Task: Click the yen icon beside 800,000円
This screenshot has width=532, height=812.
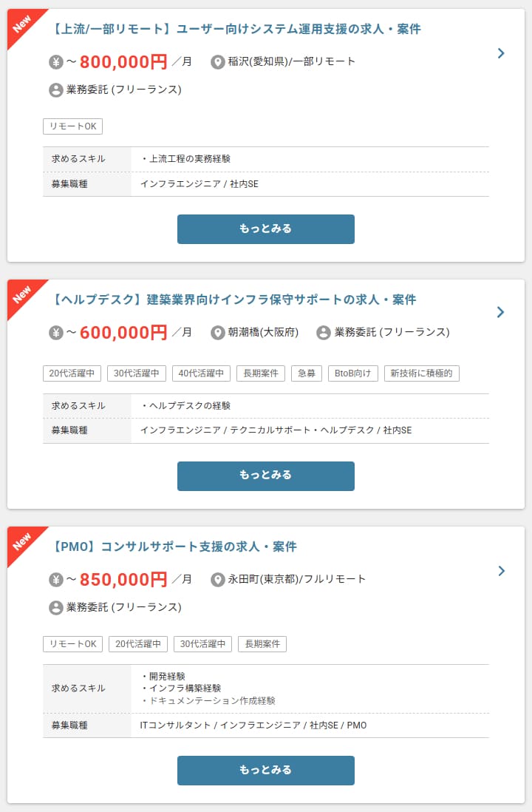Action: click(56, 62)
